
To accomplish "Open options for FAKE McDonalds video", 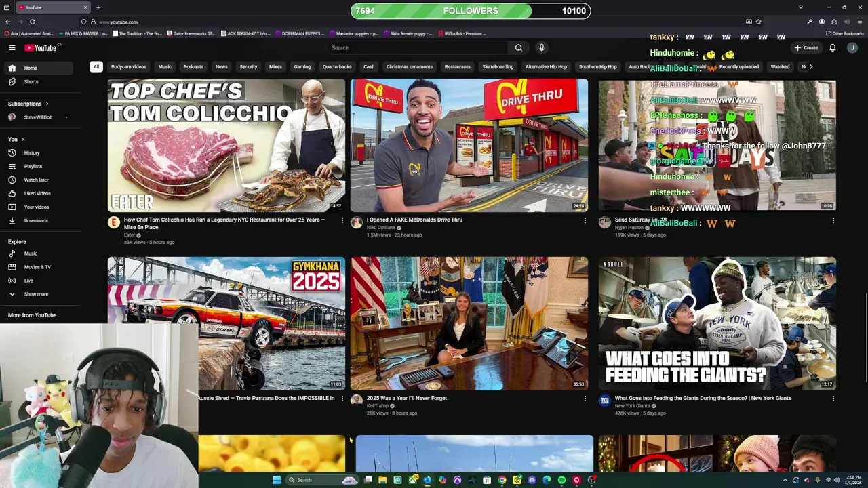I will coord(585,220).
